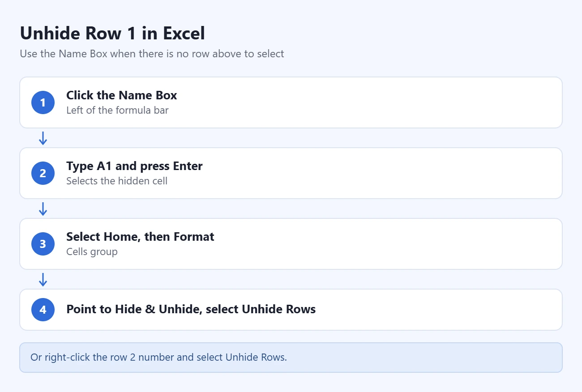The height and width of the screenshot is (392, 582).
Task: Select the 'Type A1 and press Enter' heading
Action: click(x=134, y=166)
